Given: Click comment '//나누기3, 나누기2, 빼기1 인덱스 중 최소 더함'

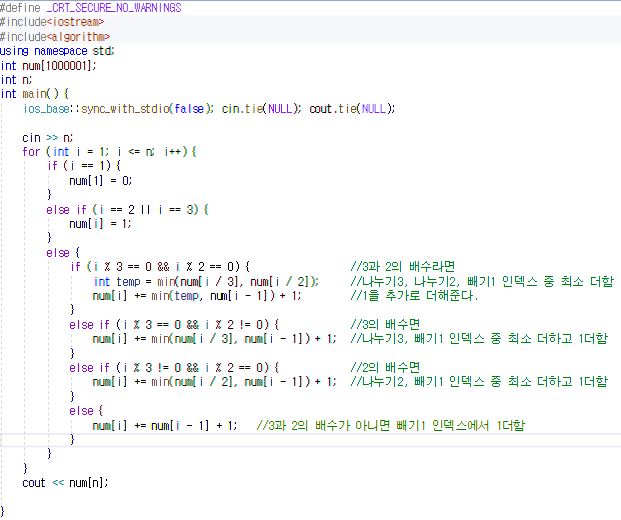Looking at the screenshot, I should coord(482,282).
